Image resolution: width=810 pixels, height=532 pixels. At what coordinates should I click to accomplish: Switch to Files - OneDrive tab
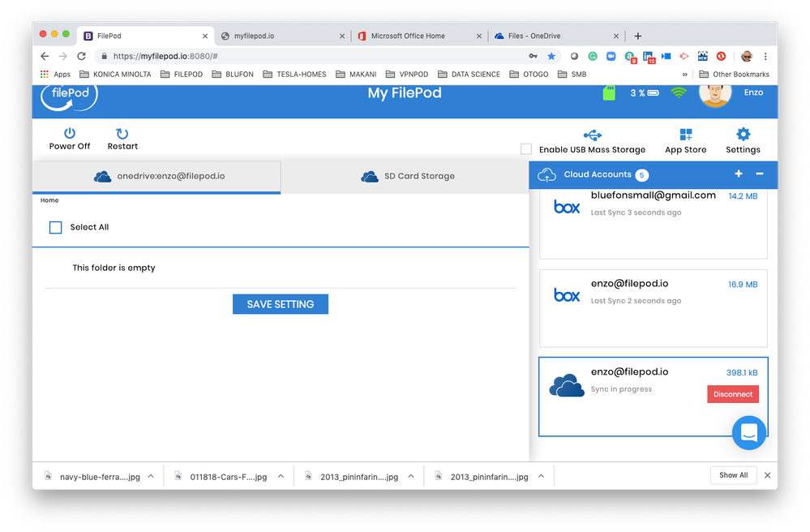tap(557, 36)
